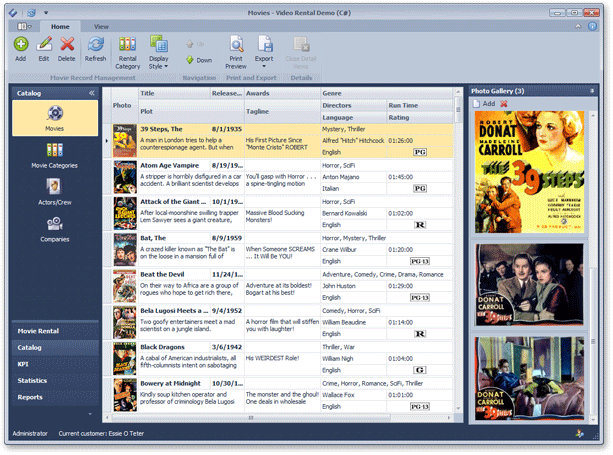Go to Actors/Crew in the sidebar

click(55, 192)
